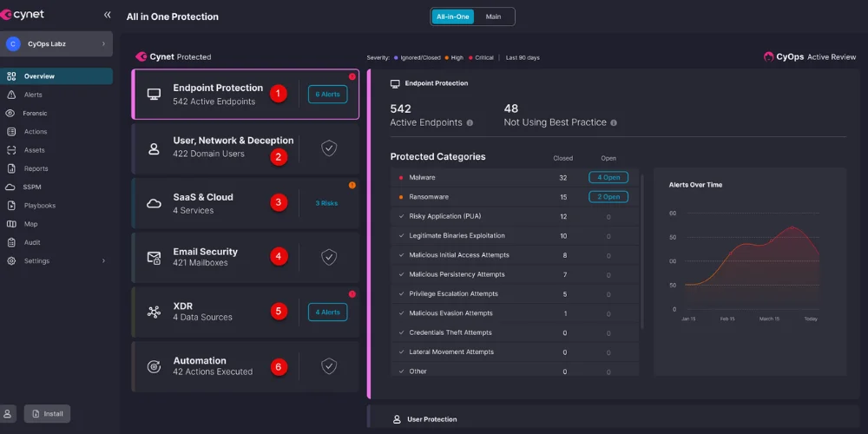Click the Protected Categories list scrollbar

pos(642,252)
